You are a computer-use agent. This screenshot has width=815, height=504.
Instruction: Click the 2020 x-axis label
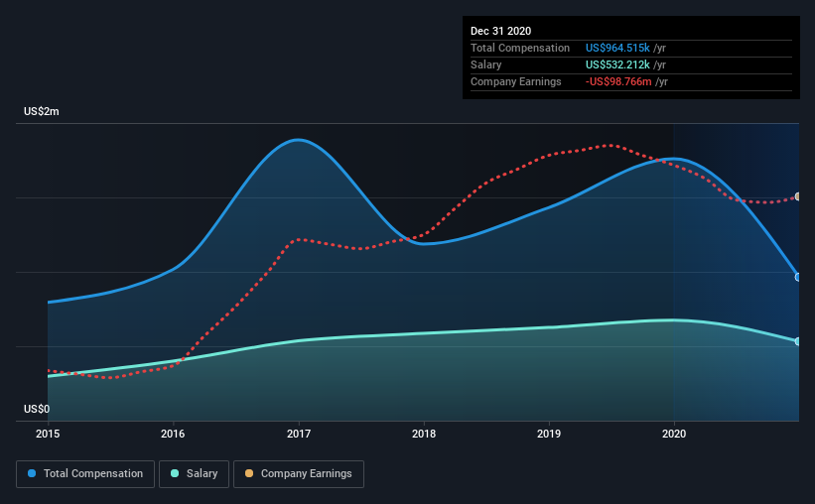click(x=674, y=434)
